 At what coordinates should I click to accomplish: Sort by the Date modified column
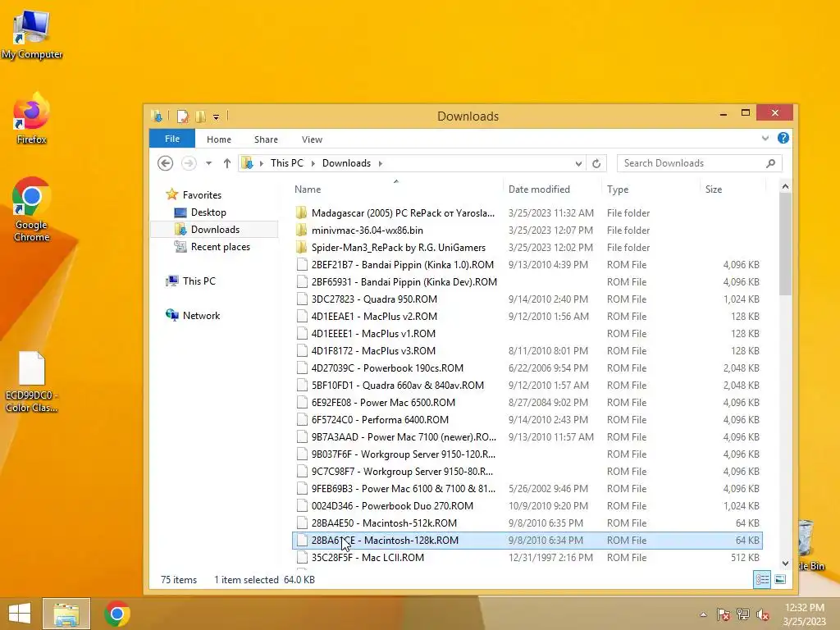552,189
